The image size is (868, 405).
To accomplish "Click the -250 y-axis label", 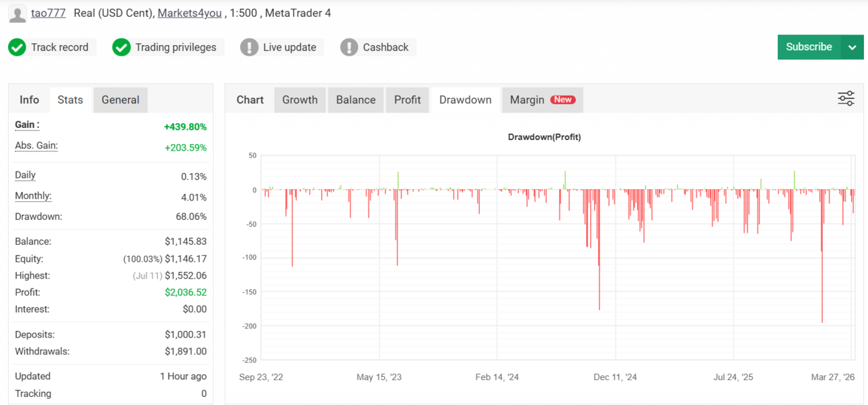I will click(x=249, y=360).
